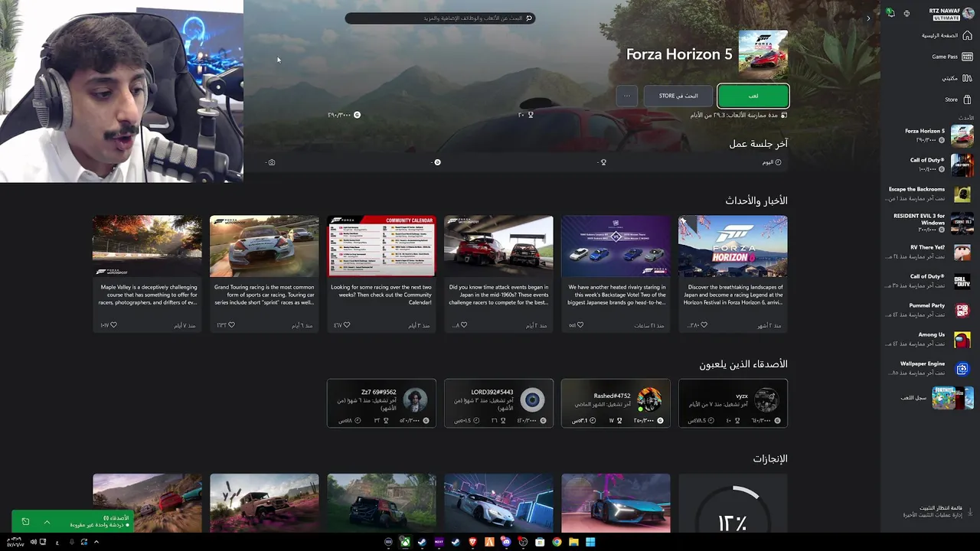Open friend card Rashed#4752
This screenshot has width=980, height=551.
coord(616,403)
